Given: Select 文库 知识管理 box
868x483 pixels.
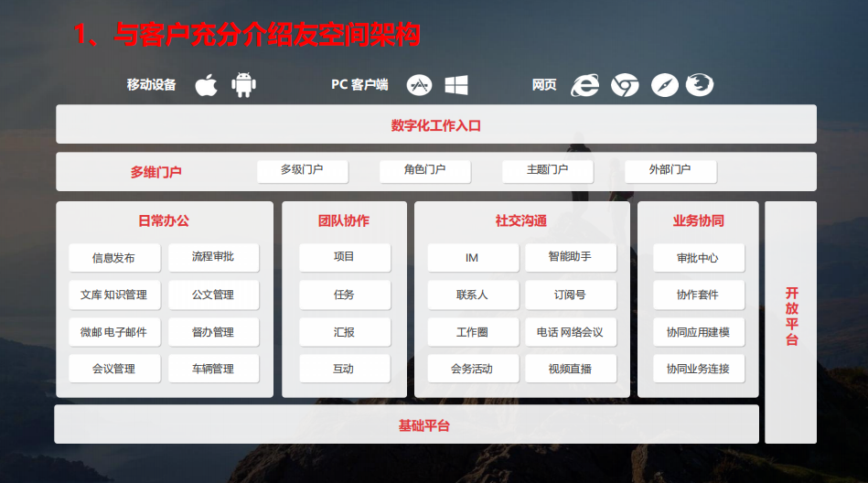Looking at the screenshot, I should click(x=114, y=295).
